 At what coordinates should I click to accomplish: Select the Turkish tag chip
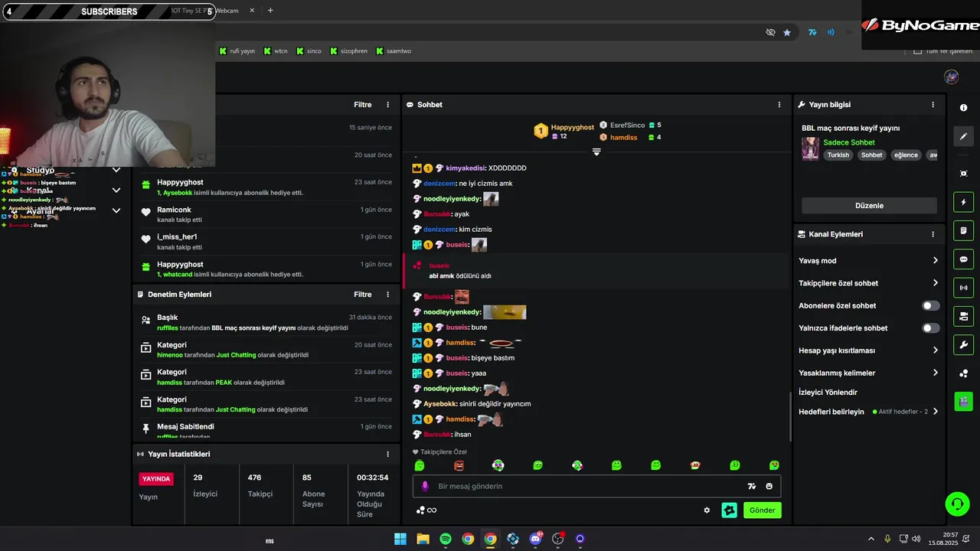coord(838,155)
